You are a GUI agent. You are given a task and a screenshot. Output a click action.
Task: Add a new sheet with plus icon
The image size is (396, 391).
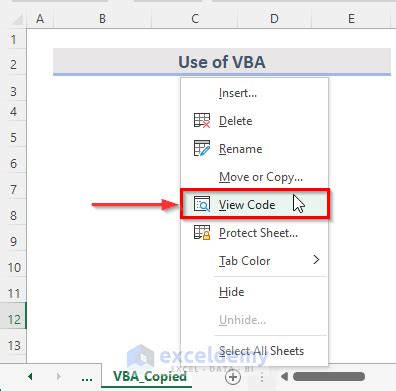click(x=233, y=377)
